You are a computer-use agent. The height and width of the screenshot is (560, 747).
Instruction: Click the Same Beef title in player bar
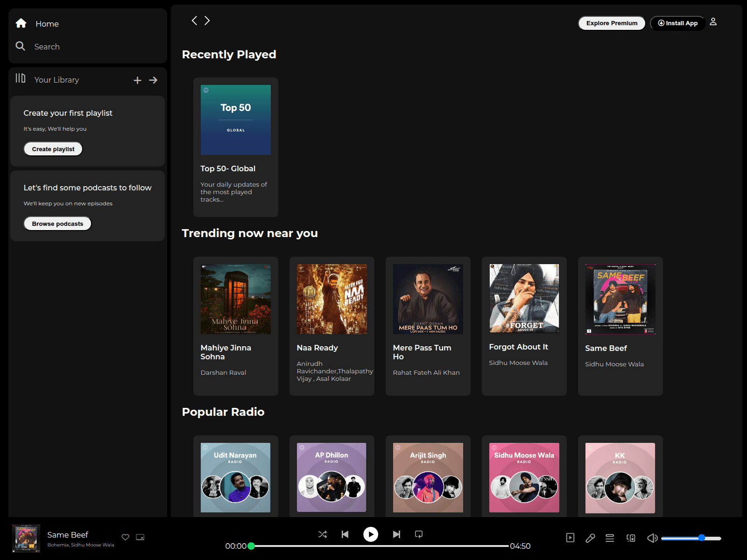(x=68, y=535)
